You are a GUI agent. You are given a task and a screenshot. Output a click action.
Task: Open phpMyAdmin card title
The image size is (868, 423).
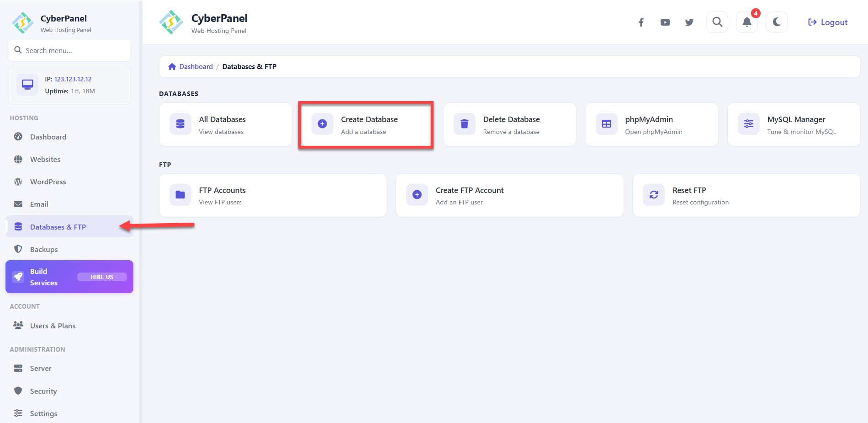[x=649, y=119]
